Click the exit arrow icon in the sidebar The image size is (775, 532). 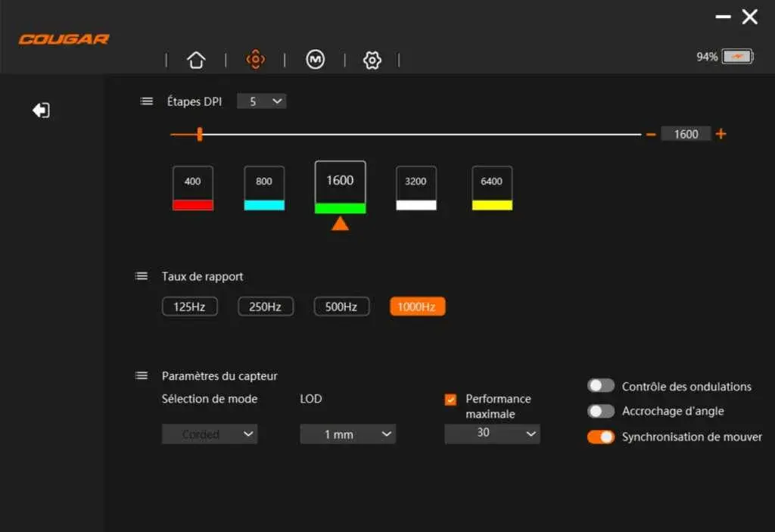click(x=42, y=110)
